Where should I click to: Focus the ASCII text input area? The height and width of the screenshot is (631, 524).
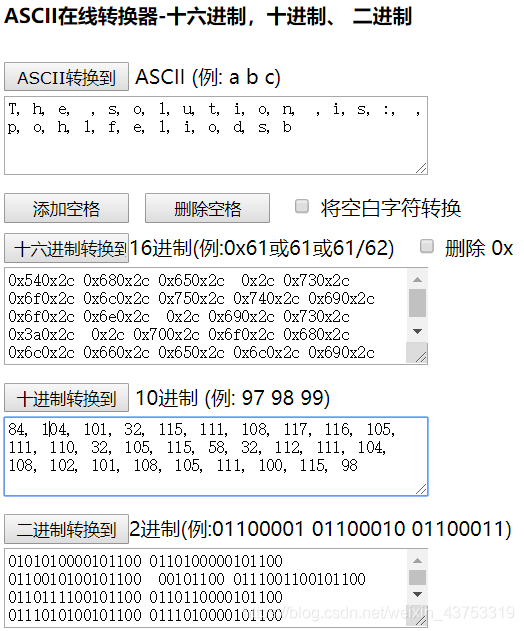[216, 135]
